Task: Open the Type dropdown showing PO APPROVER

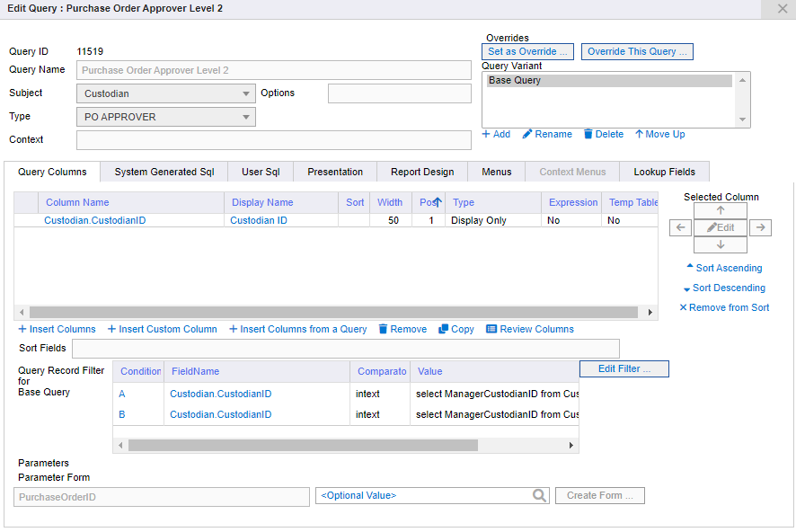Action: [244, 116]
